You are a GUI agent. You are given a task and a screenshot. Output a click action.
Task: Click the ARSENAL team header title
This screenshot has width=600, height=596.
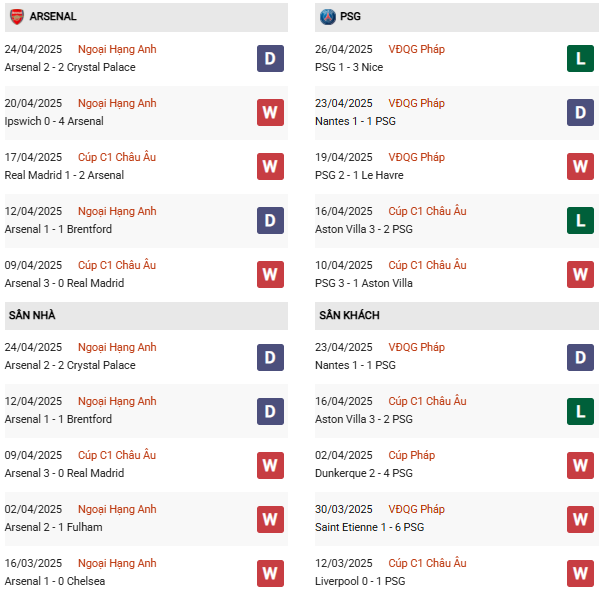(53, 17)
